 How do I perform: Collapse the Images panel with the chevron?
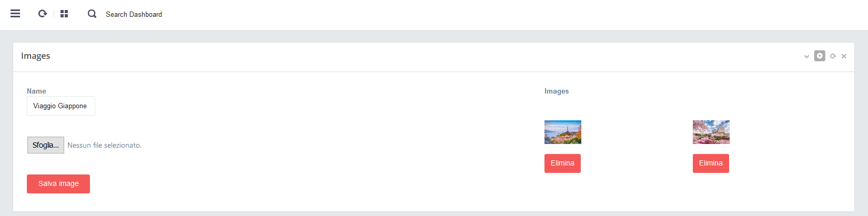pyautogui.click(x=806, y=56)
